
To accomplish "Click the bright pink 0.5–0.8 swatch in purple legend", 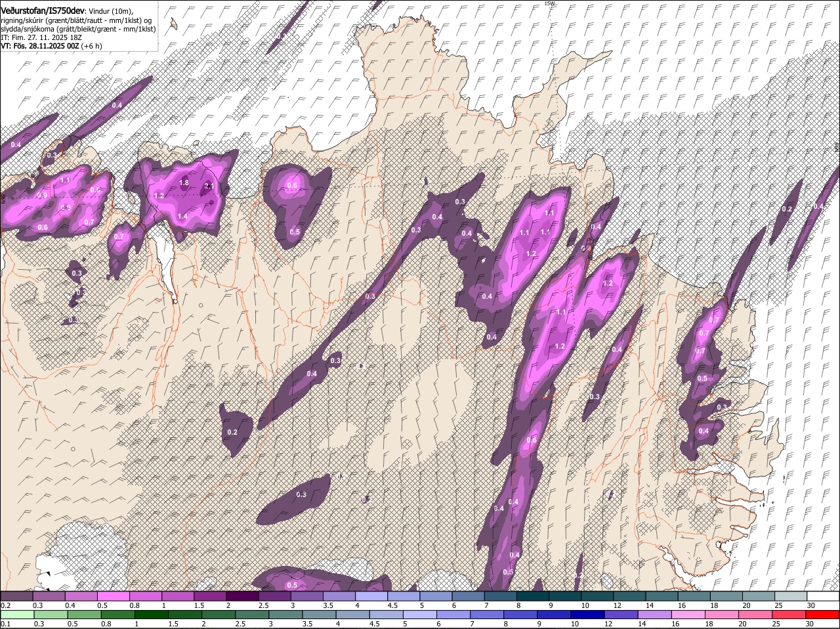I will pos(113,596).
